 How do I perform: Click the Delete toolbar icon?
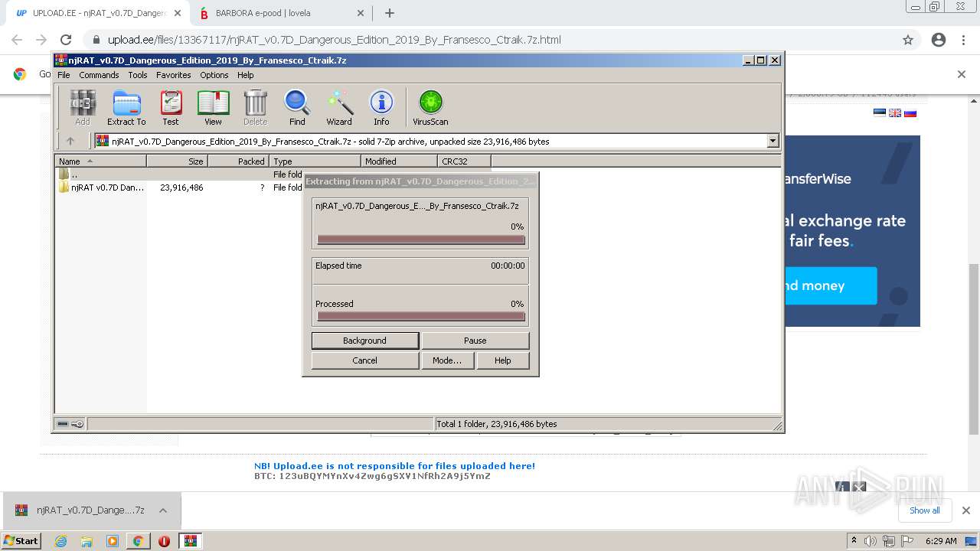click(x=255, y=107)
